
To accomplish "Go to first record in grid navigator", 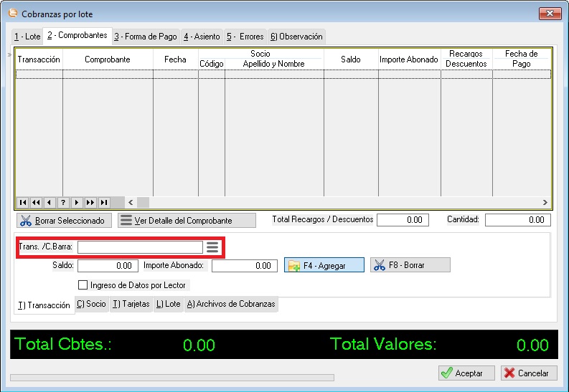I will pyautogui.click(x=22, y=203).
